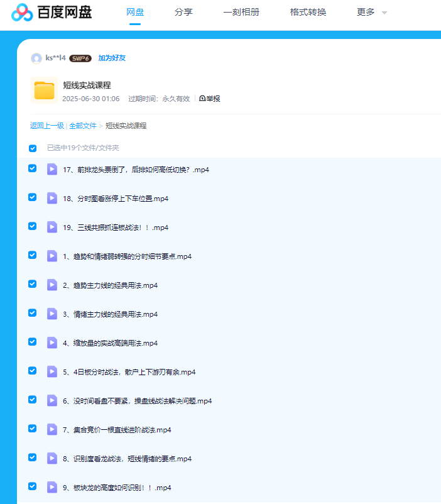Viewport: 441px width, 504px height.
Task: Click video icon for 5、4日板分时战法
Action: coord(52,371)
